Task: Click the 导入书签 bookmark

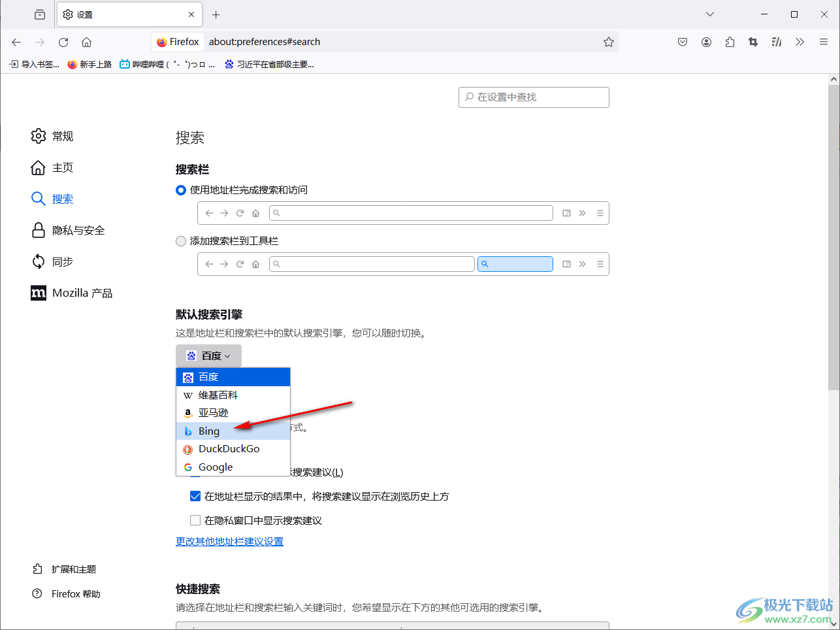Action: (x=34, y=64)
